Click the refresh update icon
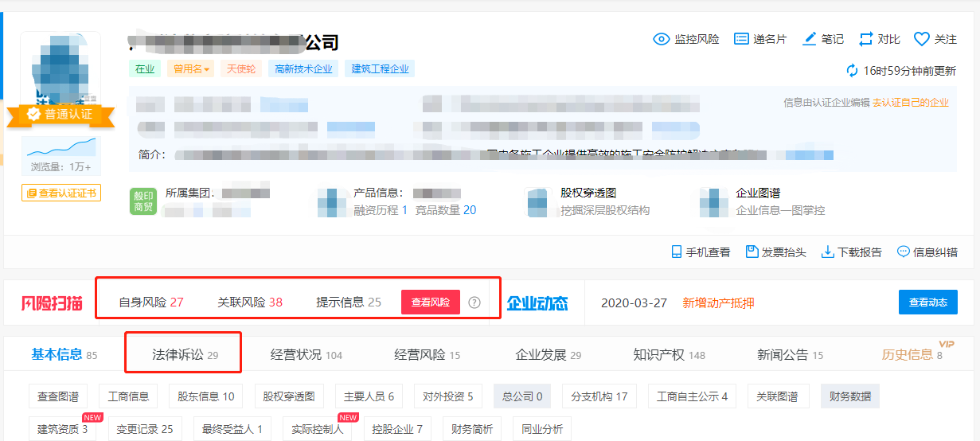The image size is (980, 441). [853, 71]
